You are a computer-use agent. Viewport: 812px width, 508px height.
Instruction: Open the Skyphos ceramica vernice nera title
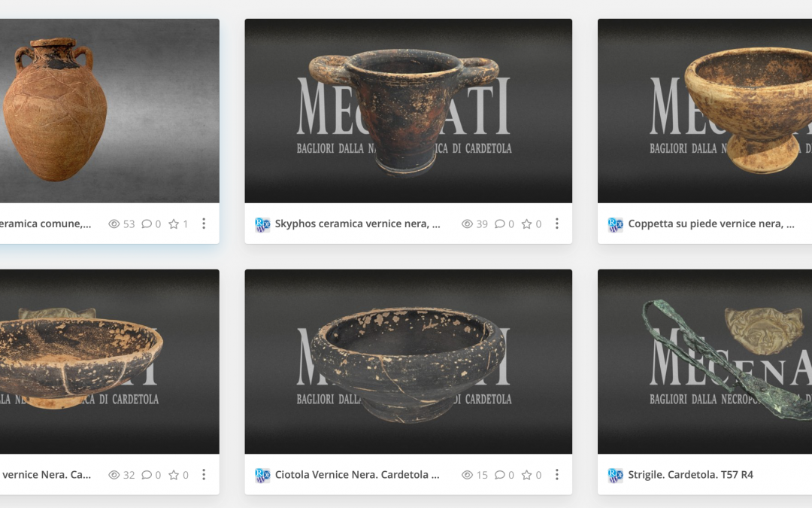(357, 224)
